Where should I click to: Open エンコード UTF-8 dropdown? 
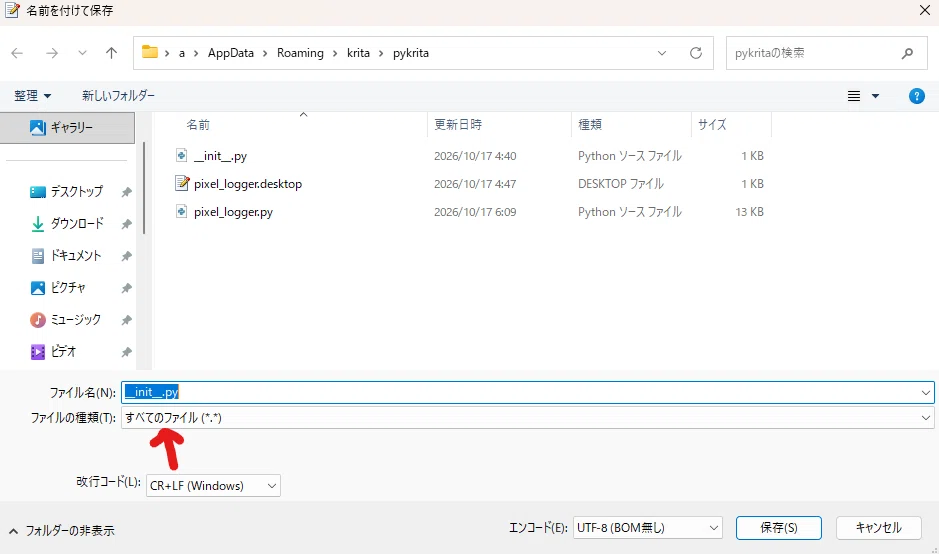[647, 528]
